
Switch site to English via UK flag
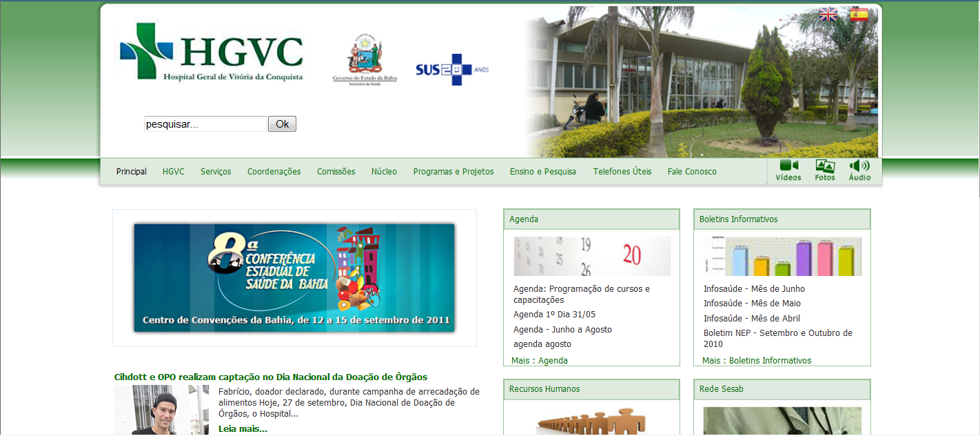[828, 13]
